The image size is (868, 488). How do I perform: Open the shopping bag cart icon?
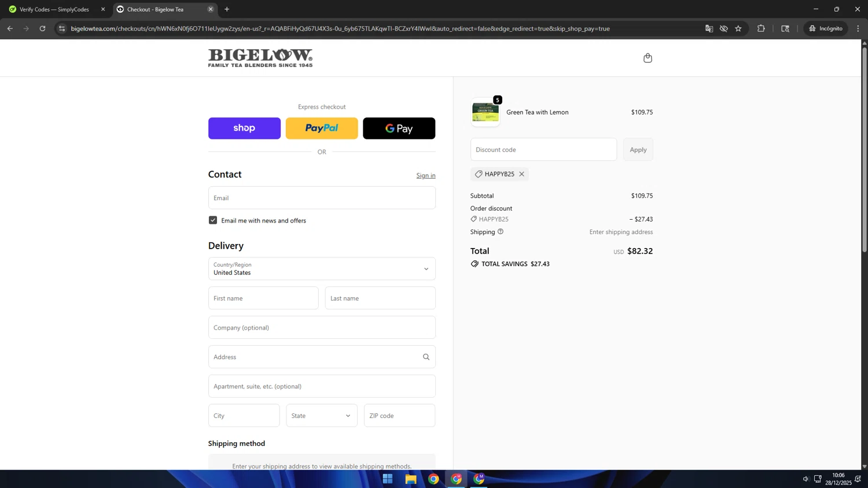click(x=648, y=58)
